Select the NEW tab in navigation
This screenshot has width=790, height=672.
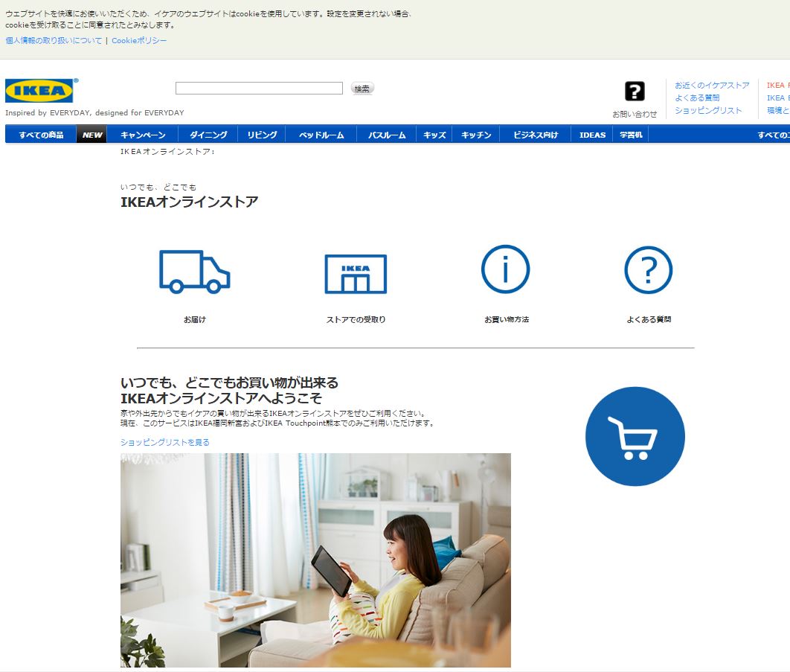(x=92, y=135)
